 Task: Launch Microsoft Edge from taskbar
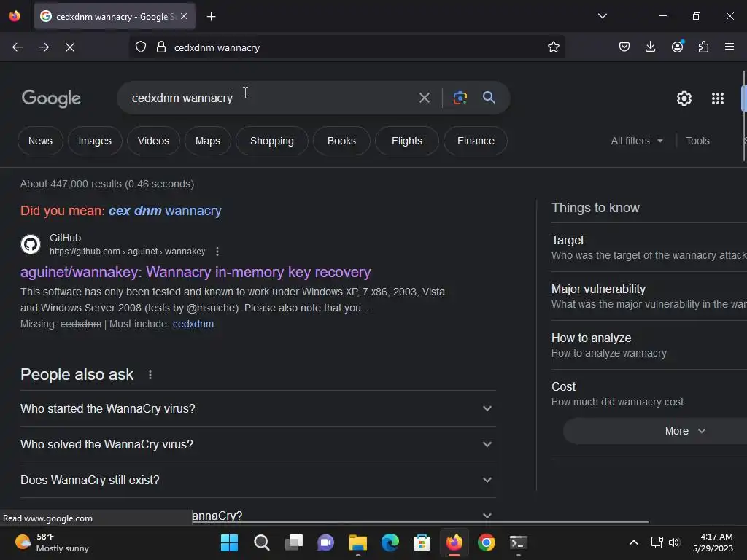(x=390, y=542)
